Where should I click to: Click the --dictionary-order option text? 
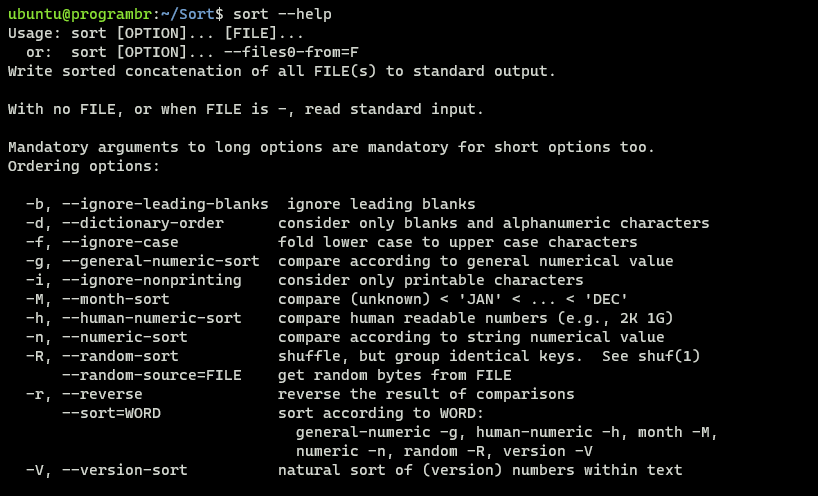(x=143, y=223)
